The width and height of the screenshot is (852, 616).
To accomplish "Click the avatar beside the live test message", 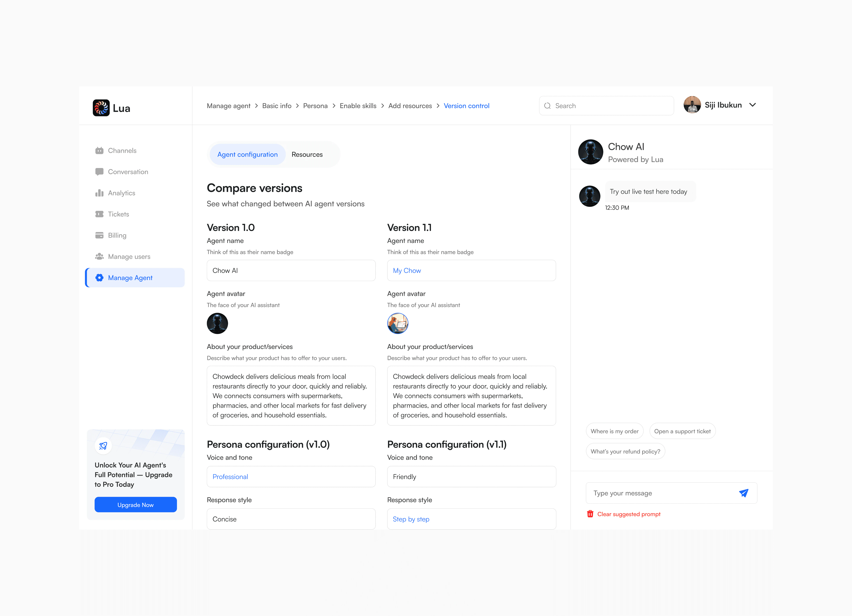I will [x=590, y=196].
